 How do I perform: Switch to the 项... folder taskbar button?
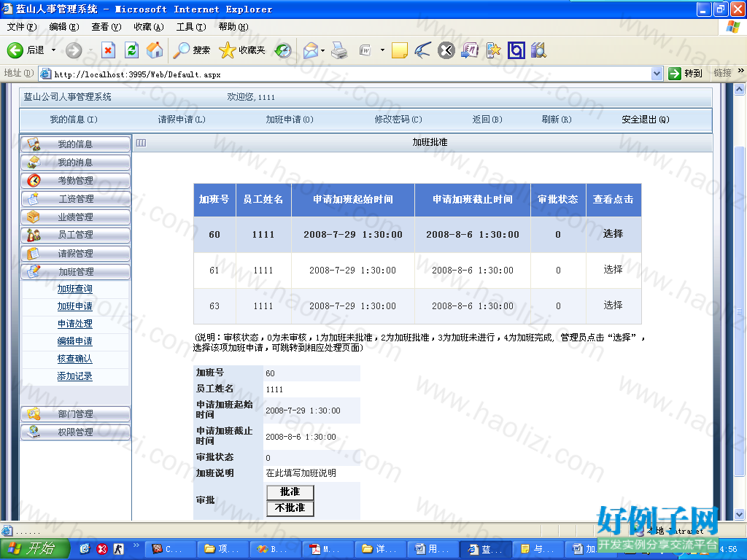222,549
